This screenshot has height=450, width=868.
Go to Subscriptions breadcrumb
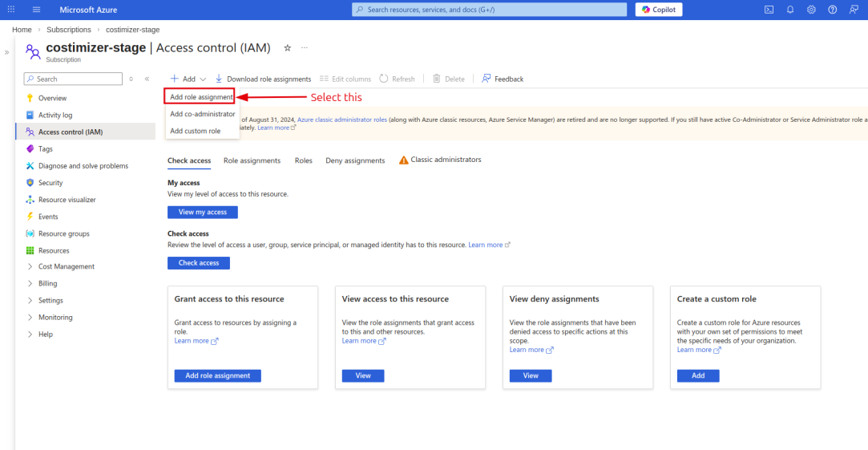click(x=69, y=30)
